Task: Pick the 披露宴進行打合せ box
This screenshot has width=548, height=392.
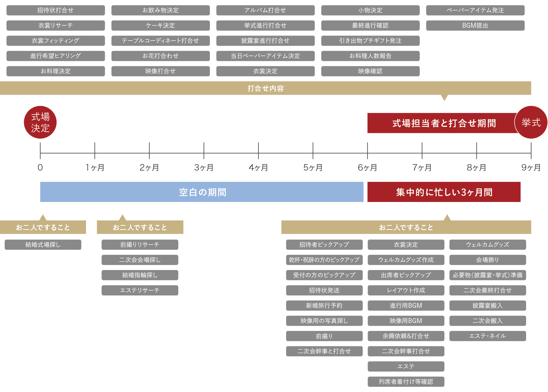Action: [265, 41]
